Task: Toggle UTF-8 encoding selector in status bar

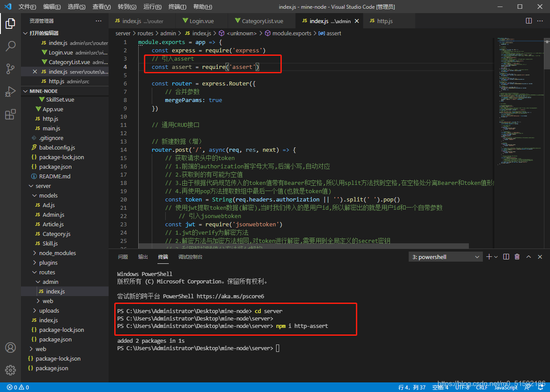Action: point(462,387)
